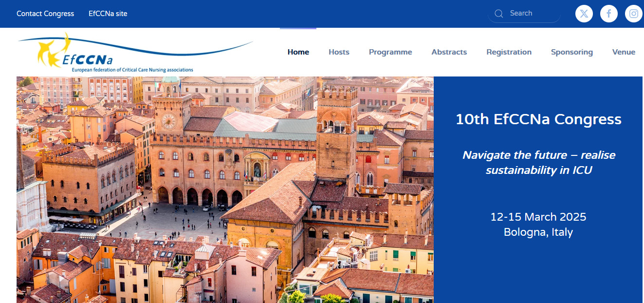Click the EfCCNa logo
This screenshot has width=644, height=303.
(135, 53)
